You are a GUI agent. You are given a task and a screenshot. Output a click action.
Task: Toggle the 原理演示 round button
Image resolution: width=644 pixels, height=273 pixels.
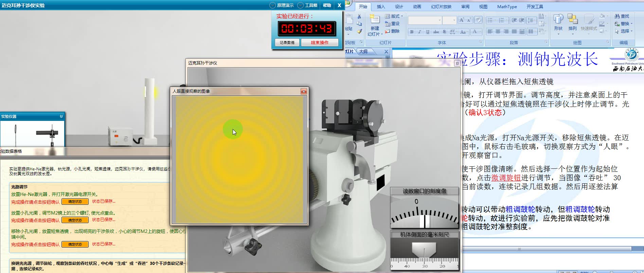coord(273,5)
